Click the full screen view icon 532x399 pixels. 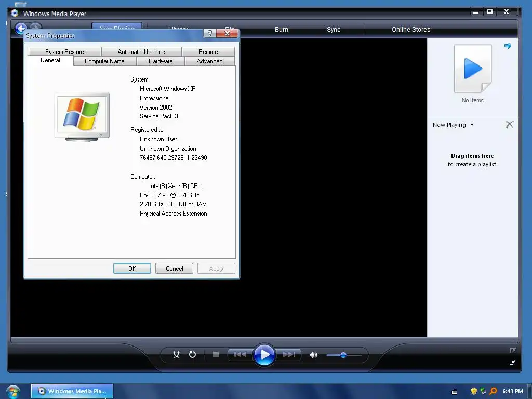coord(513,350)
